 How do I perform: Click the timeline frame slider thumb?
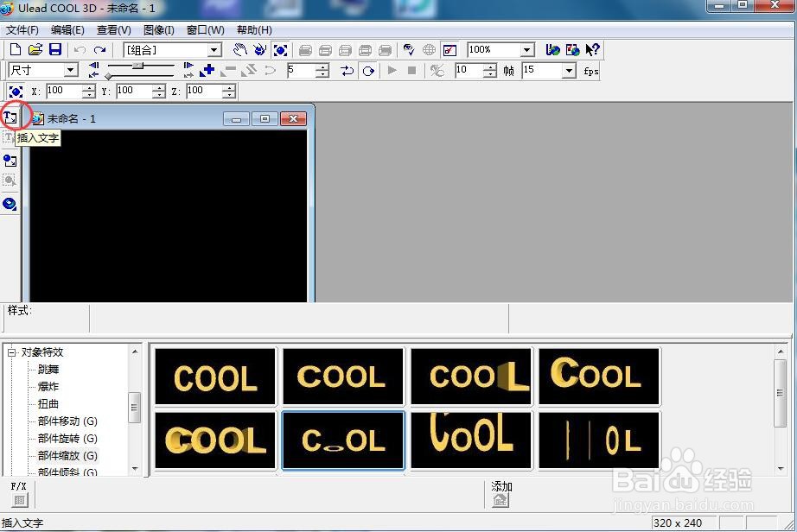coord(137,66)
